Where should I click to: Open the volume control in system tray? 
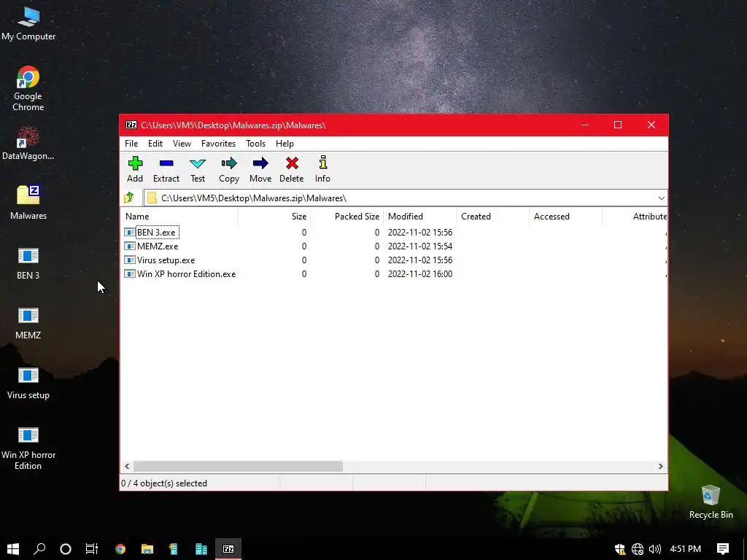655,549
